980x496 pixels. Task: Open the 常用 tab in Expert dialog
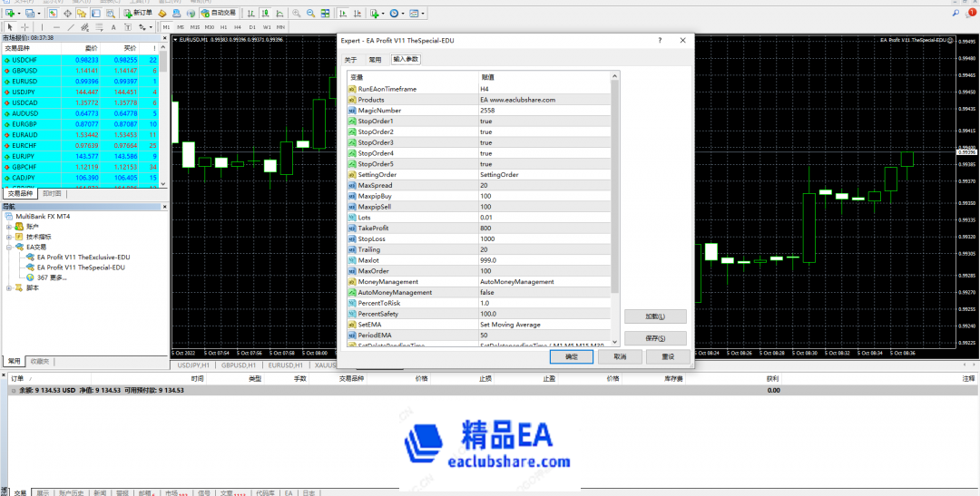[375, 60]
